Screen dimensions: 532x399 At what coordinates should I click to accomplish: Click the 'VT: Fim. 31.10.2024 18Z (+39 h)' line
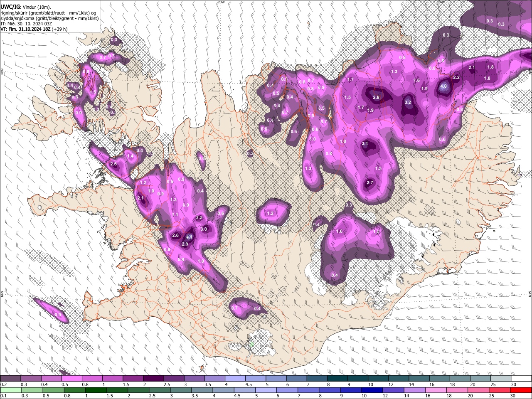coord(34,29)
